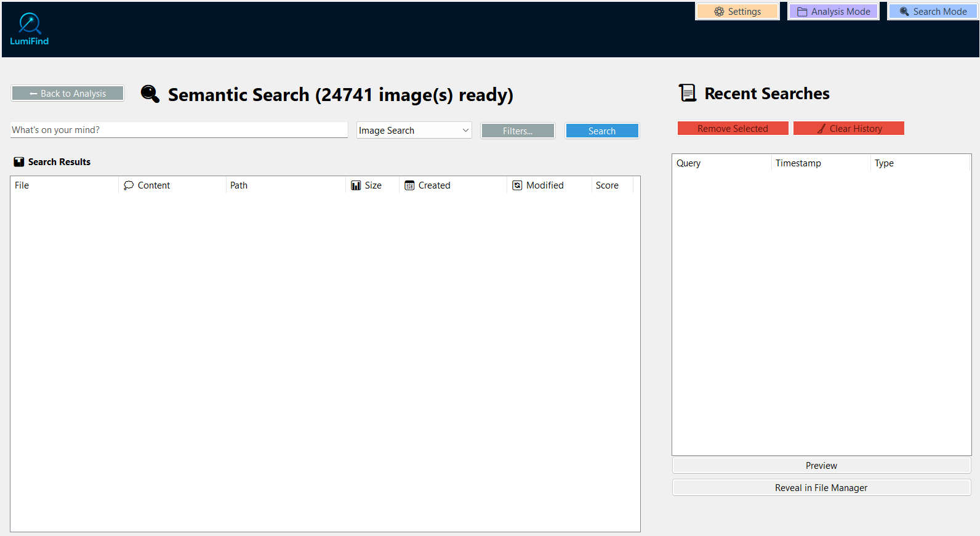Run the query with the Search button
The width and height of the screenshot is (980, 536).
[602, 131]
